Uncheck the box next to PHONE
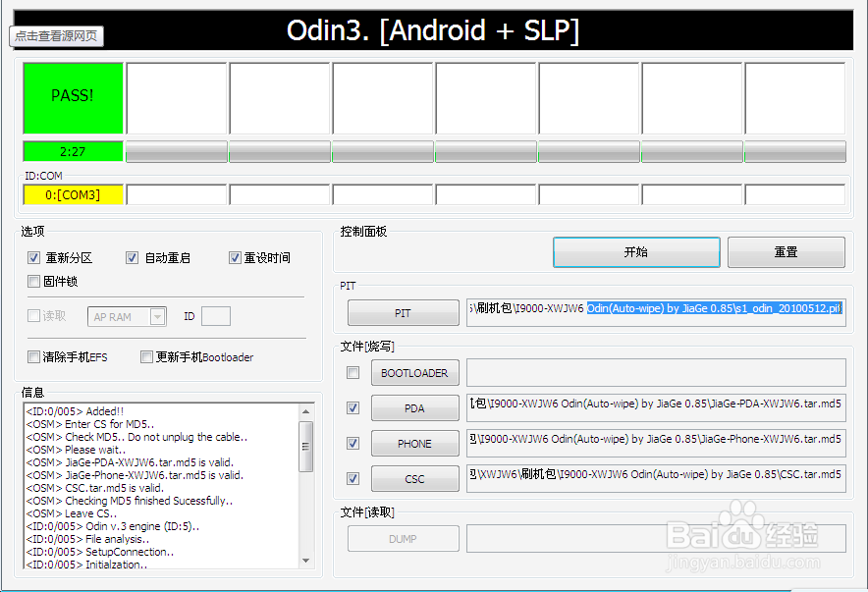Image resolution: width=868 pixels, height=592 pixels. (x=353, y=443)
